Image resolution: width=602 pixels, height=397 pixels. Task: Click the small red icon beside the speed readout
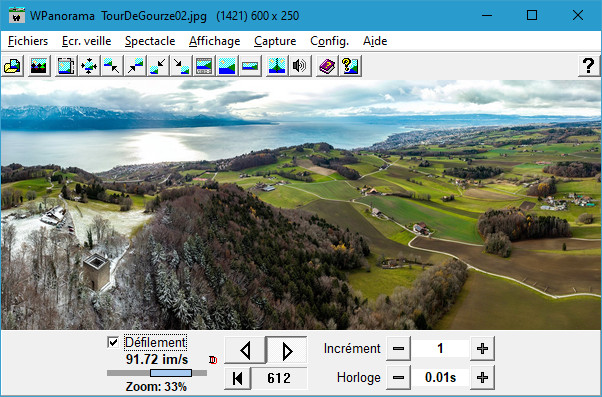coord(213,360)
